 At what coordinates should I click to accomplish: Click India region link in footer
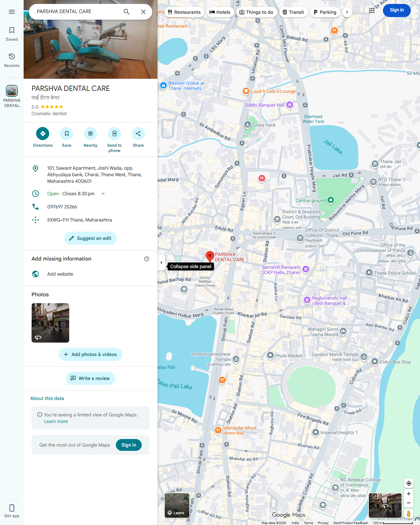[295, 523]
